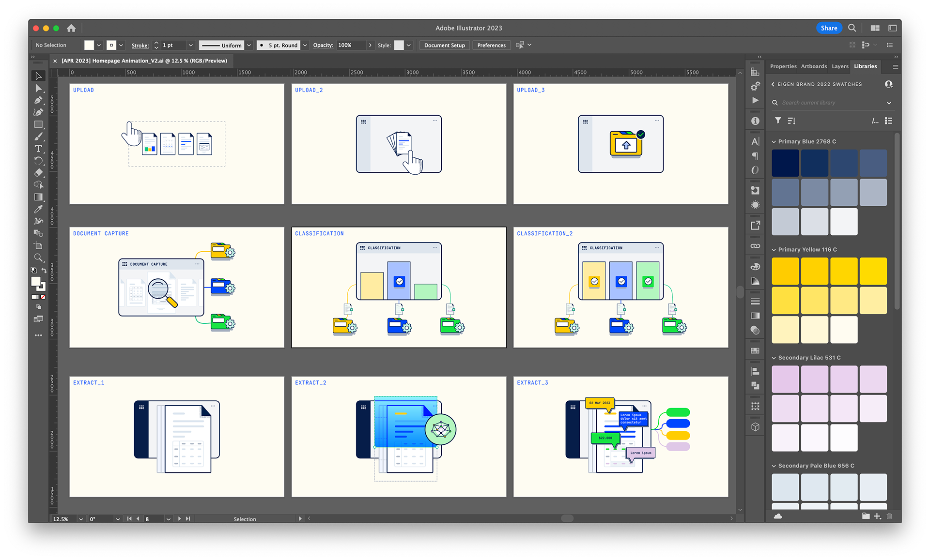Select the Libraries tab
The image size is (930, 560).
tap(865, 66)
